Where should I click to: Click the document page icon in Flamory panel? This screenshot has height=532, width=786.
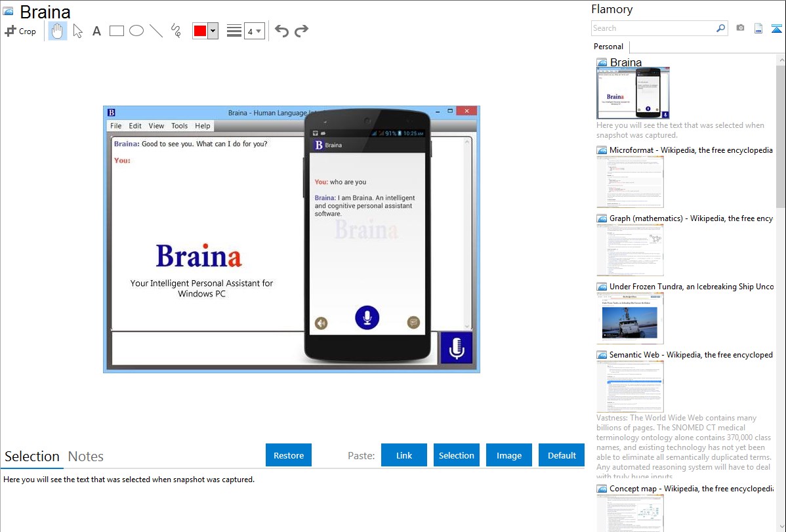[x=758, y=28]
